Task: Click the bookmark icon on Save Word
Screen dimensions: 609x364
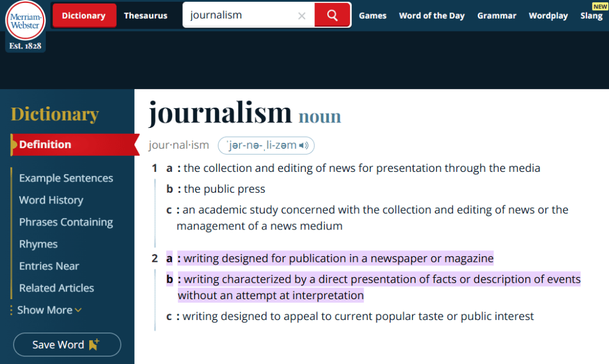Action: [94, 345]
